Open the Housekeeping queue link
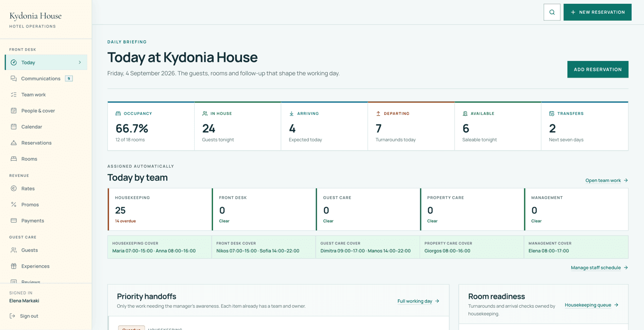 pyautogui.click(x=592, y=305)
